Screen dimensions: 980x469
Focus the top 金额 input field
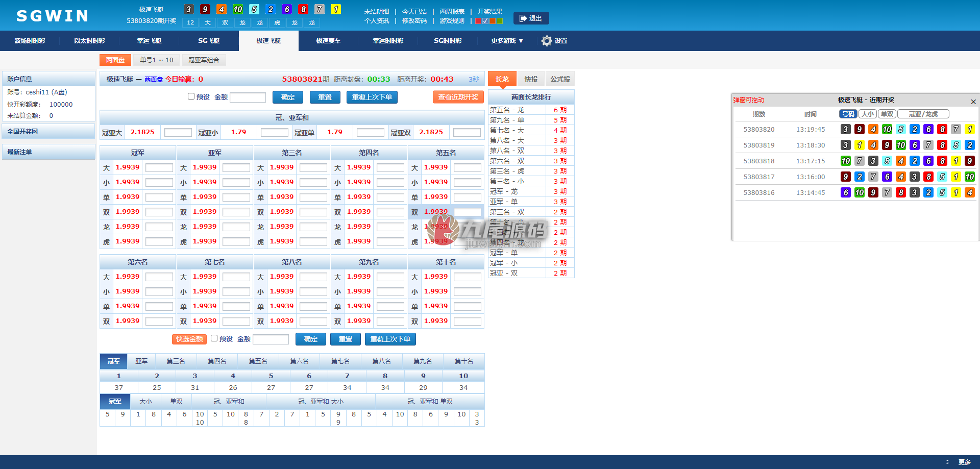pos(248,97)
